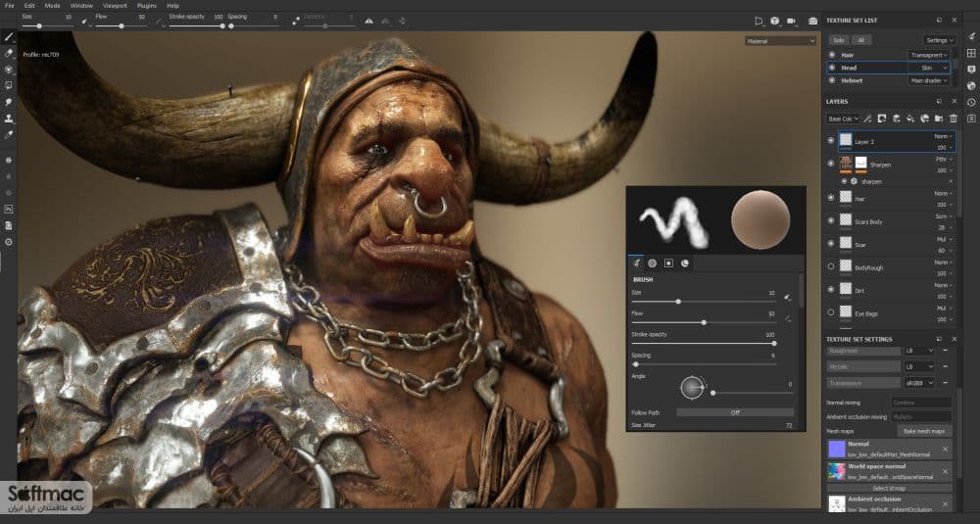The image size is (980, 524).
Task: Toggle visibility of Layer 2
Action: coord(831,140)
